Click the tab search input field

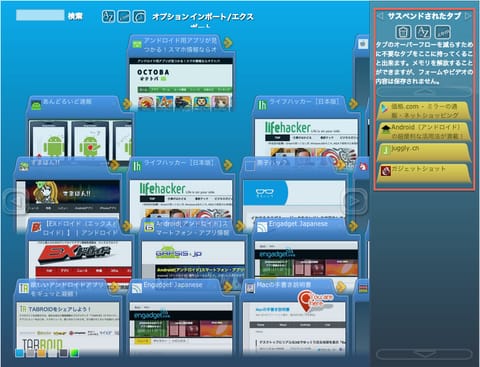40,15
